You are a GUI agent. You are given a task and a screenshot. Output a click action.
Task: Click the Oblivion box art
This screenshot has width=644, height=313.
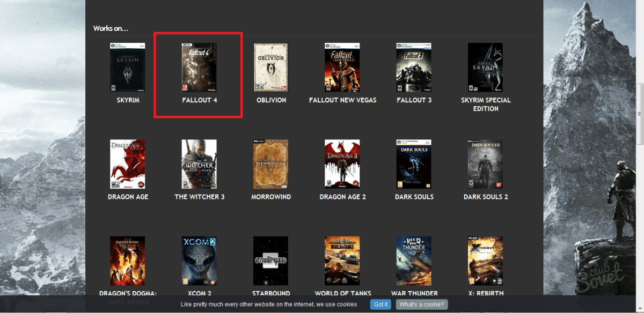click(270, 68)
